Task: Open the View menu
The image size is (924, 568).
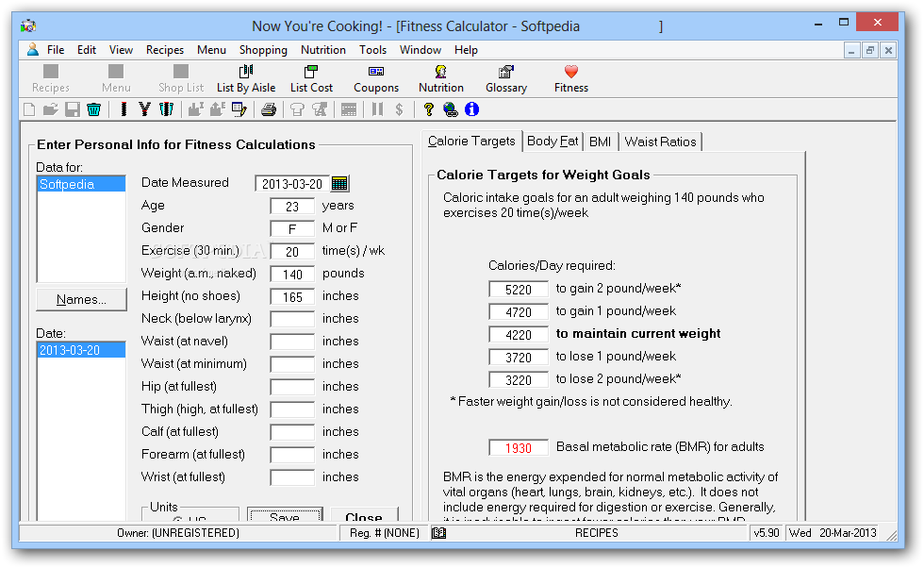Action: point(121,50)
